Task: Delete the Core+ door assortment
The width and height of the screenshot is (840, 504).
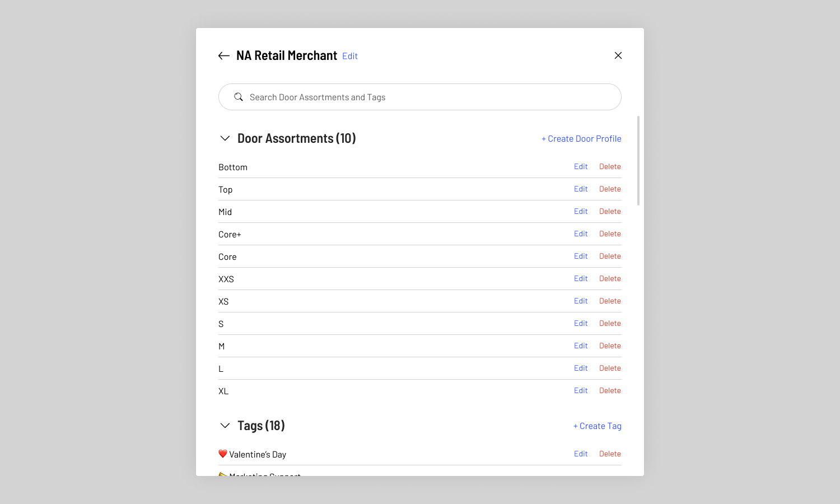Action: tap(610, 234)
